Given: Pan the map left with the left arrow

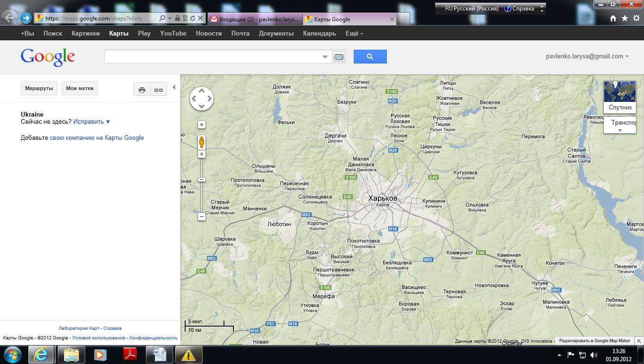Looking at the screenshot, I should [194, 99].
